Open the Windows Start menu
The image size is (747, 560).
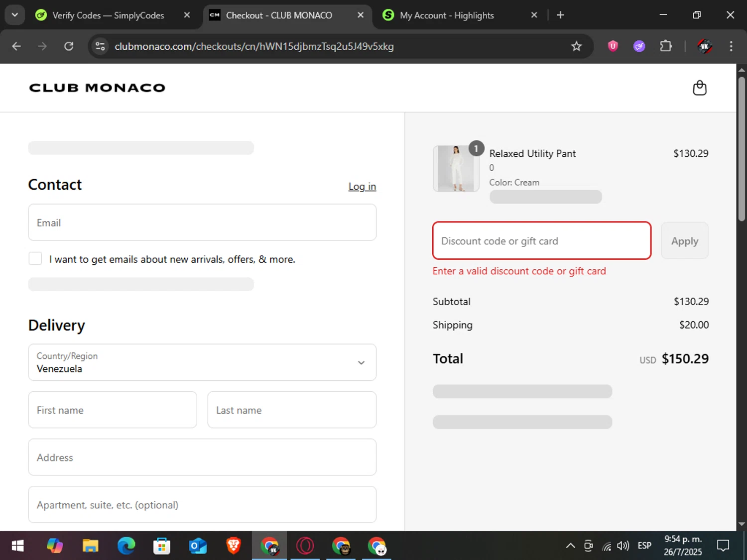pos(17,546)
